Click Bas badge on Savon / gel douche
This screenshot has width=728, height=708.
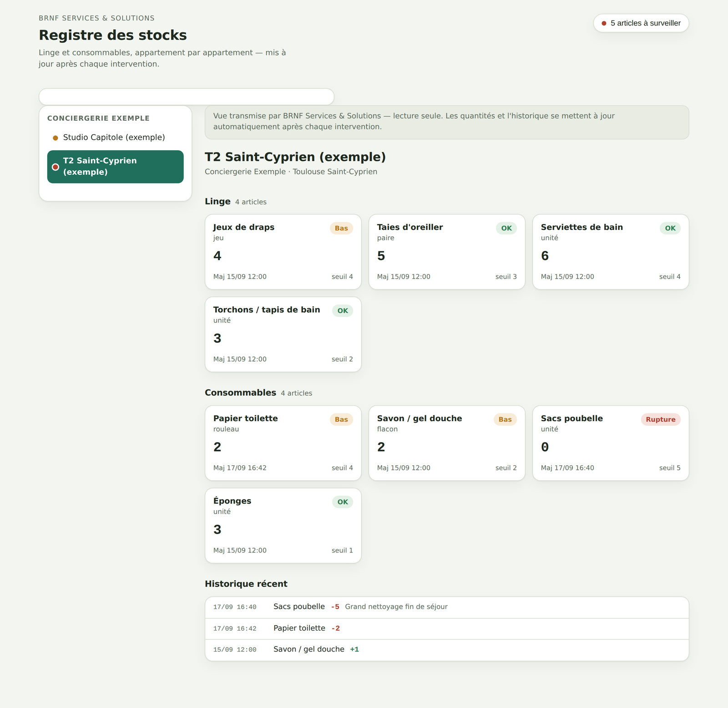(x=505, y=419)
